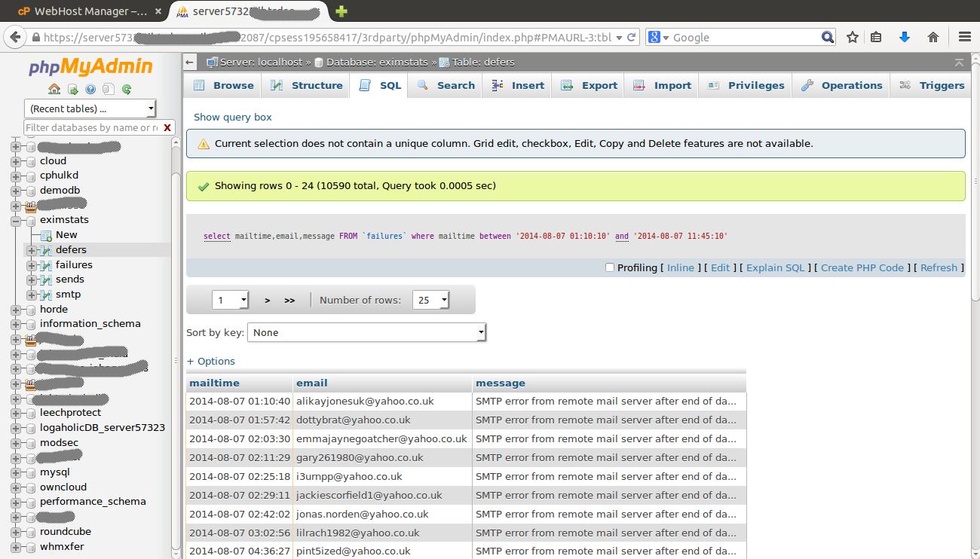Switch to the Browse tab

[x=223, y=85]
